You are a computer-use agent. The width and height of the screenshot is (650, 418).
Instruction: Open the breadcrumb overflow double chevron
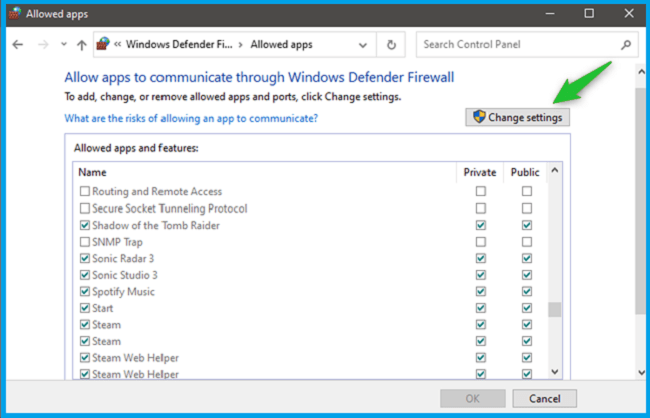[x=118, y=44]
